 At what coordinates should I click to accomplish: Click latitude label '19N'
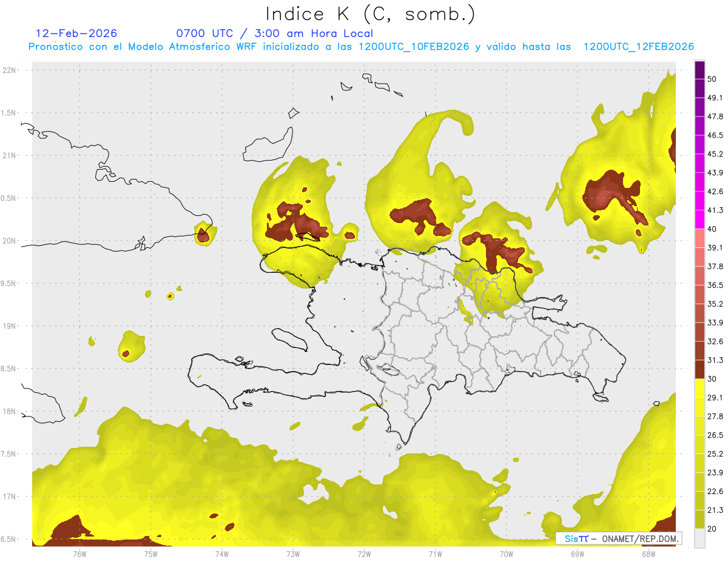point(10,326)
